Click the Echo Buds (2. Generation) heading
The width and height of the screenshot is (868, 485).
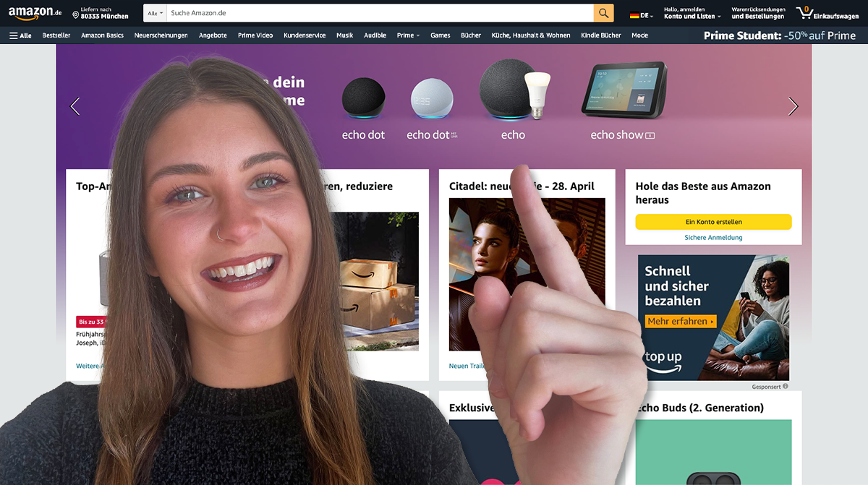tap(699, 408)
